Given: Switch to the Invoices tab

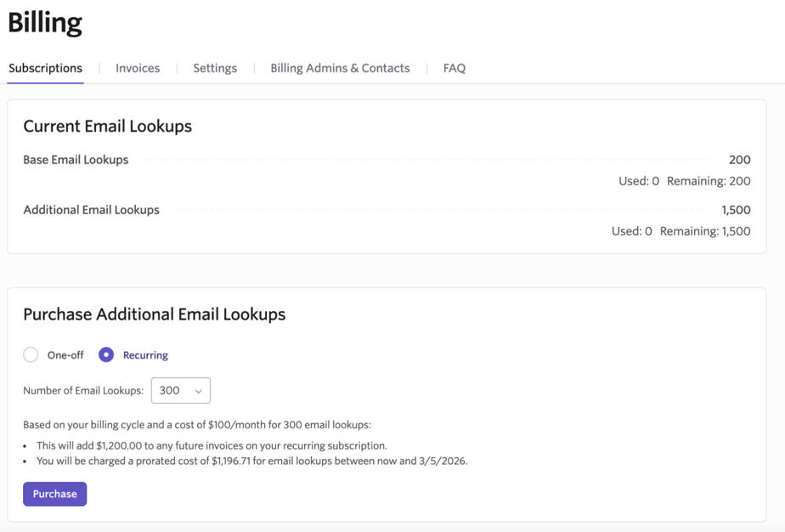Looking at the screenshot, I should 138,68.
